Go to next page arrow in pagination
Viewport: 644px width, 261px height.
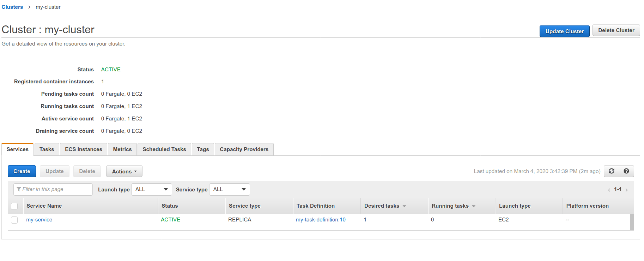(x=627, y=190)
